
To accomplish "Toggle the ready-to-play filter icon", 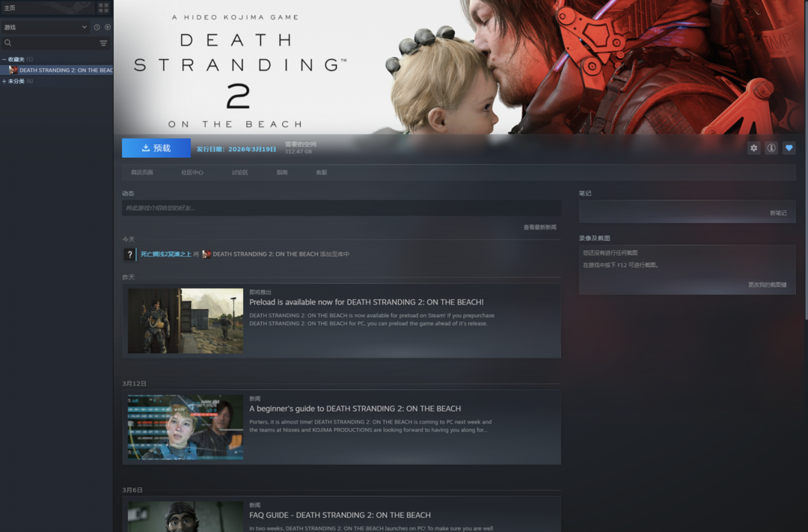I will pyautogui.click(x=108, y=27).
